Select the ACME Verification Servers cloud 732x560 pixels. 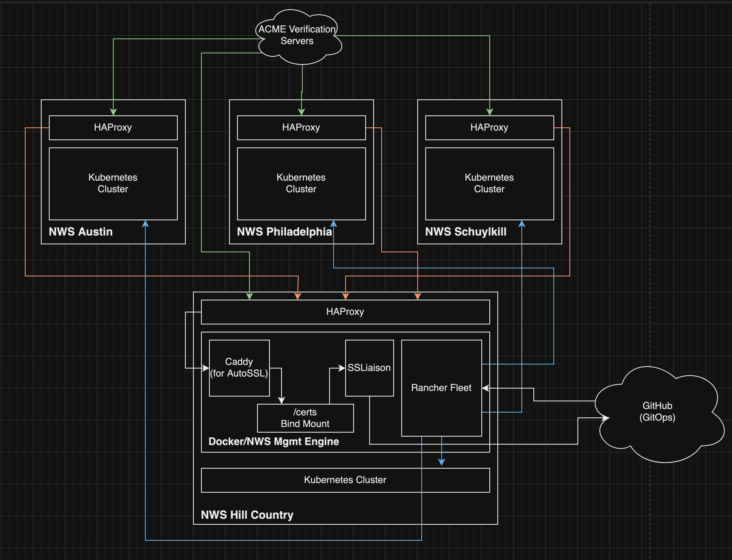tap(297, 35)
